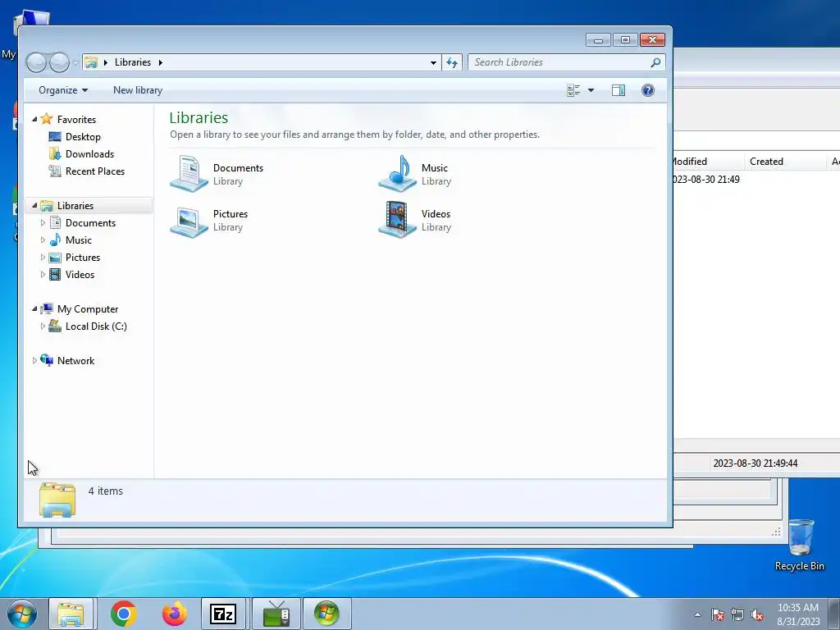This screenshot has width=840, height=630.
Task: Select My Computer in navigation pane
Action: pos(87,309)
